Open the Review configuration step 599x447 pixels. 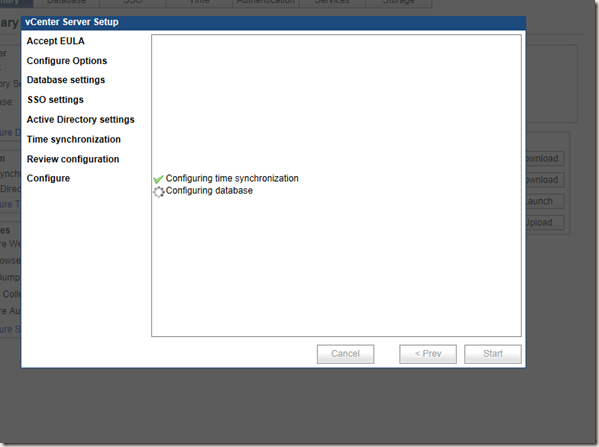pyautogui.click(x=73, y=159)
